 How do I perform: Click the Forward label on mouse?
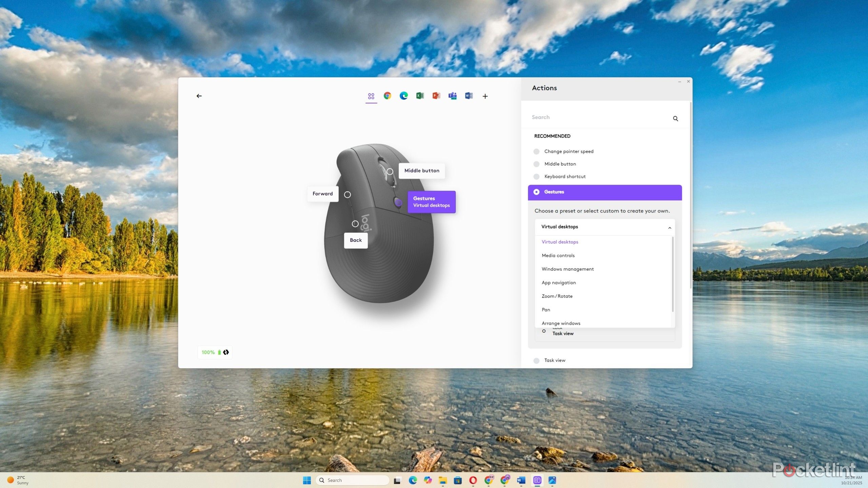pos(322,194)
